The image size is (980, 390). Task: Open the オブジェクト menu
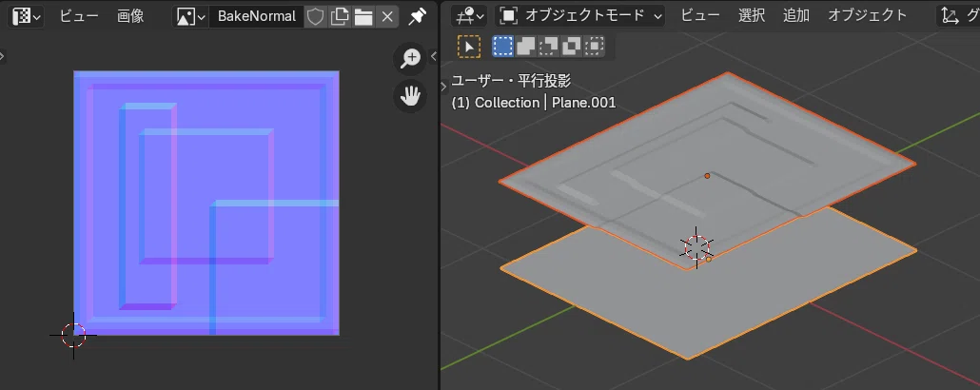868,16
